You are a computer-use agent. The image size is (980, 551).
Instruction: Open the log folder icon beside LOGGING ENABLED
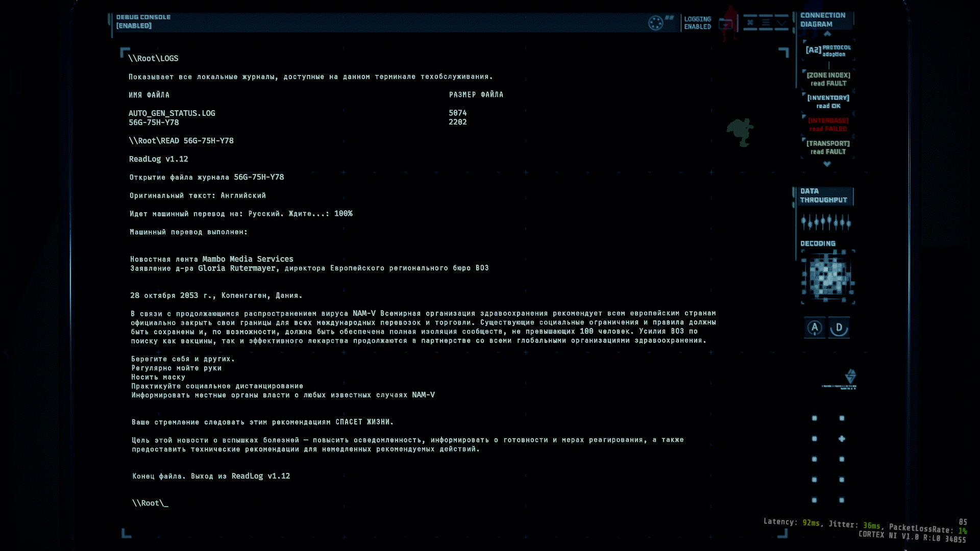[725, 24]
